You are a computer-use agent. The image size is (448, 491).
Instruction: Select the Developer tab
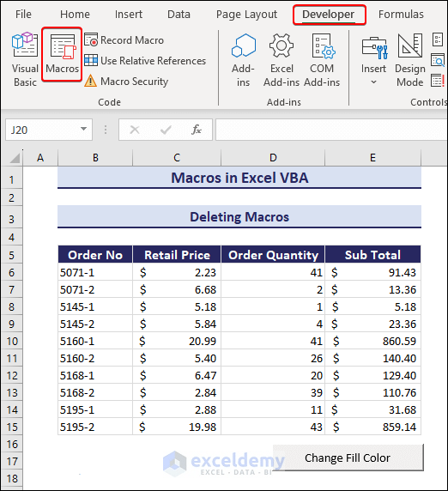pyautogui.click(x=328, y=15)
